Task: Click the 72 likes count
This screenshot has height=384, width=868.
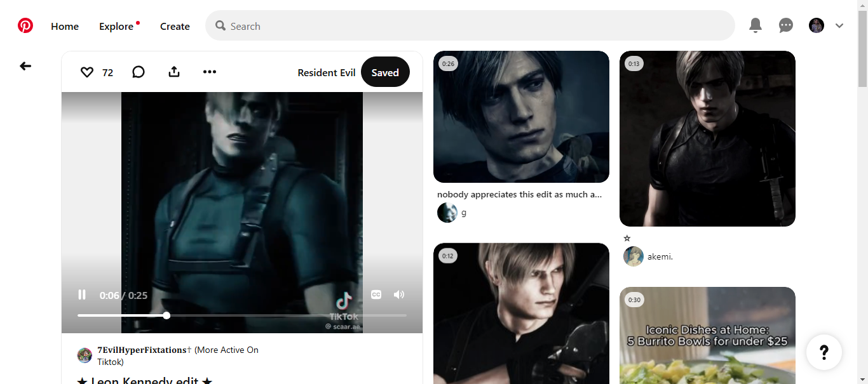Action: (107, 72)
